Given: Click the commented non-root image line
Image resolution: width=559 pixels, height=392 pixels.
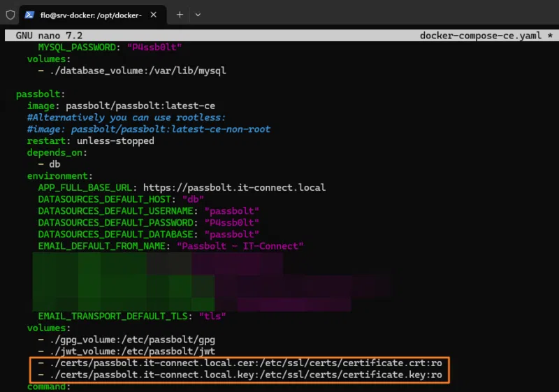Looking at the screenshot, I should tap(148, 129).
